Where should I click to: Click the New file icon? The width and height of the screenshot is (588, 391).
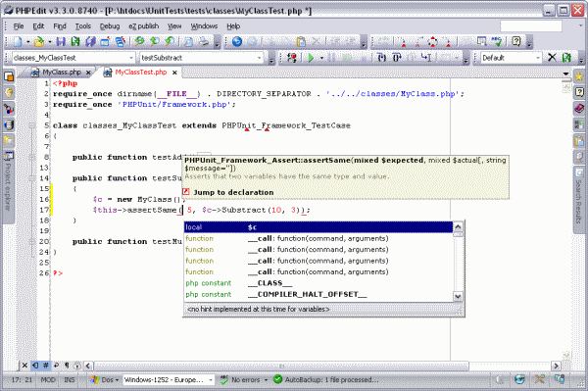(x=18, y=41)
